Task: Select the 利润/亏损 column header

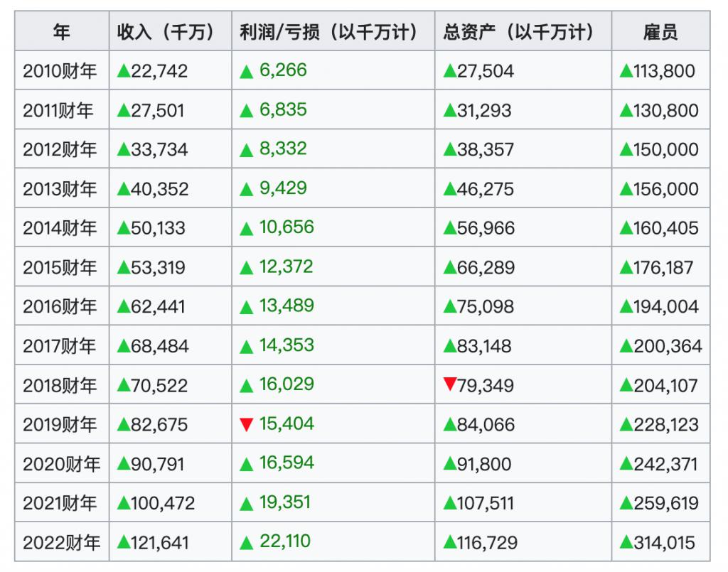Action: point(333,31)
